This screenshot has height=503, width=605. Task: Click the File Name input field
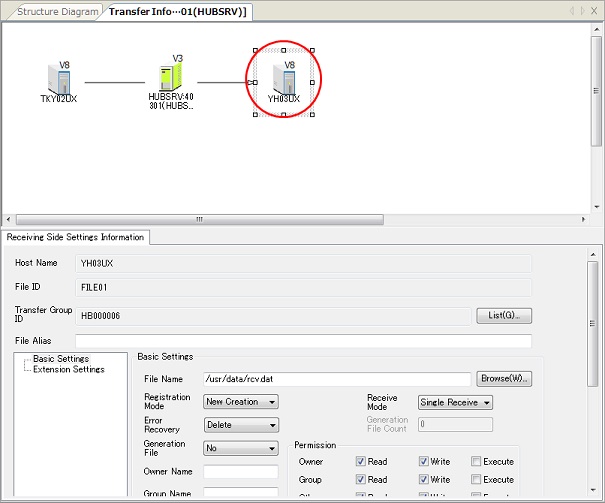(x=336, y=379)
